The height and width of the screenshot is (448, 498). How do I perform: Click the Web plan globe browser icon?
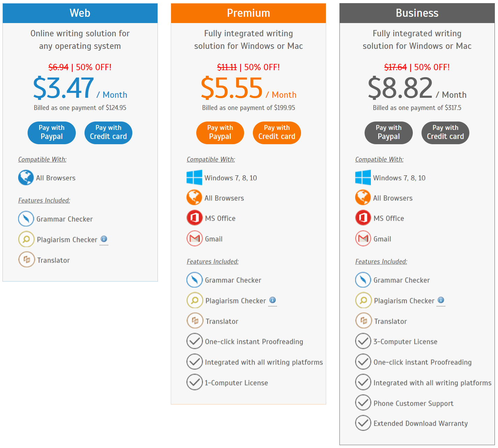point(26,178)
